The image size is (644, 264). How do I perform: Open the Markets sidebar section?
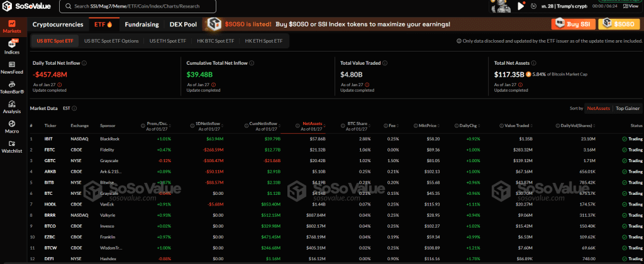point(12,26)
